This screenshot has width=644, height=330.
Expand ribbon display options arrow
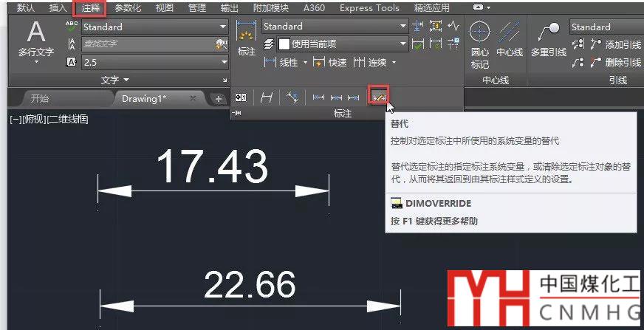(x=488, y=7)
